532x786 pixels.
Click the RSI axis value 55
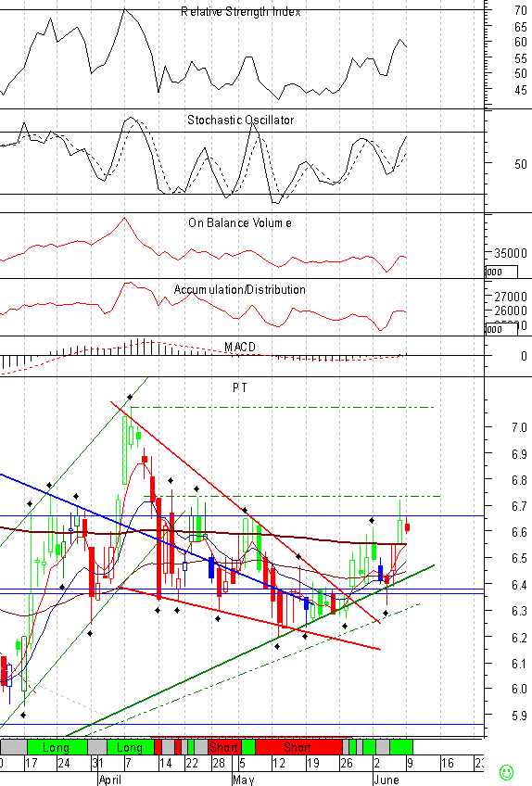point(521,58)
